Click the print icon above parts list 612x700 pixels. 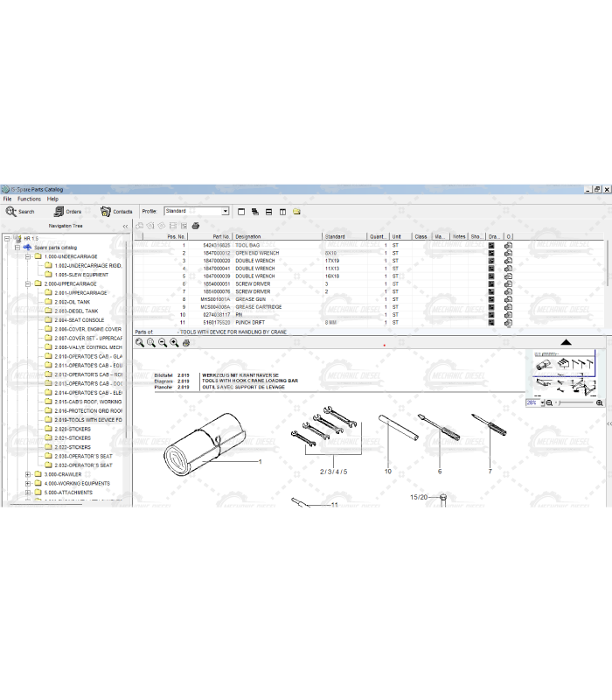pos(196,226)
